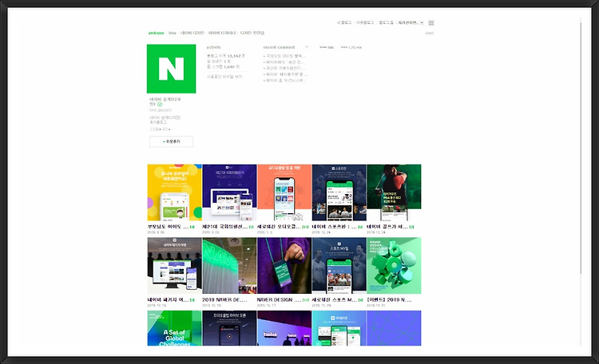Open the purple 제21대 election post thumbnail
This screenshot has width=599, height=364.
(x=229, y=192)
